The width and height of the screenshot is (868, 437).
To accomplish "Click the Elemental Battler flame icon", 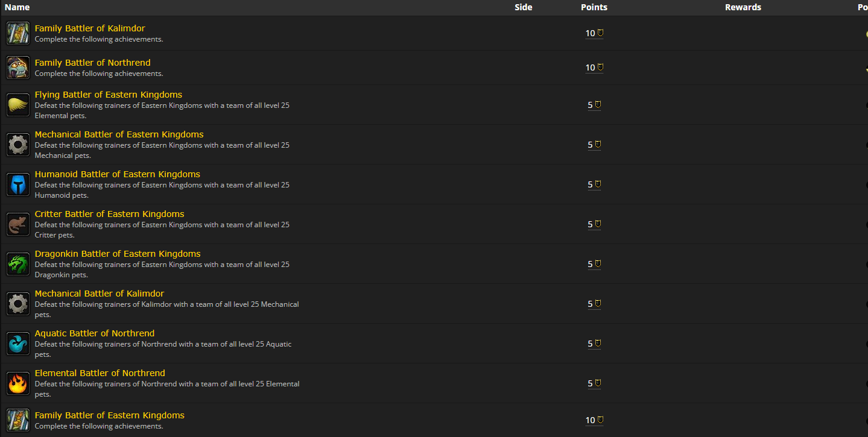I will (x=18, y=383).
